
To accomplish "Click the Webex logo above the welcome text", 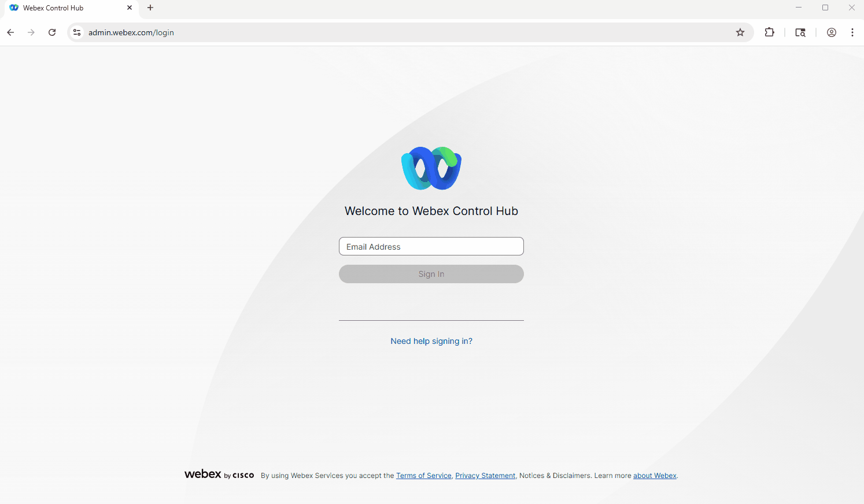I will pyautogui.click(x=431, y=168).
